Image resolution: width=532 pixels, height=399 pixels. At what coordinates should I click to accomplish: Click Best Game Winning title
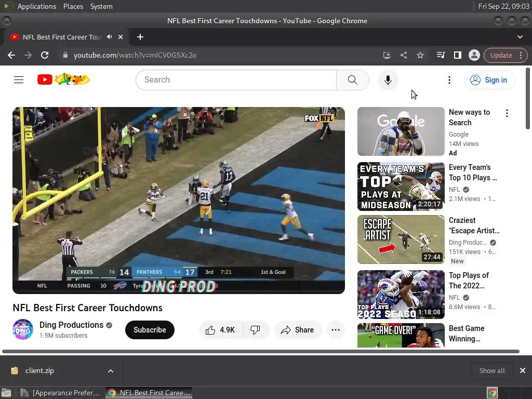pos(467,334)
